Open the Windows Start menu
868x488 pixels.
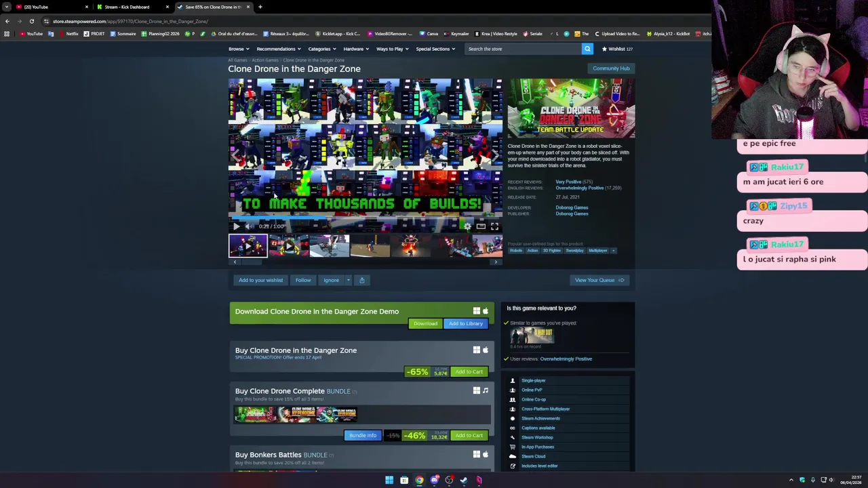[389, 480]
